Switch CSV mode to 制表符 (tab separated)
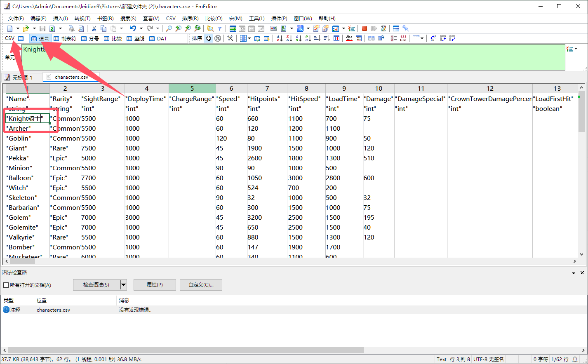Image resolution: width=588 pixels, height=364 pixels. pos(65,38)
